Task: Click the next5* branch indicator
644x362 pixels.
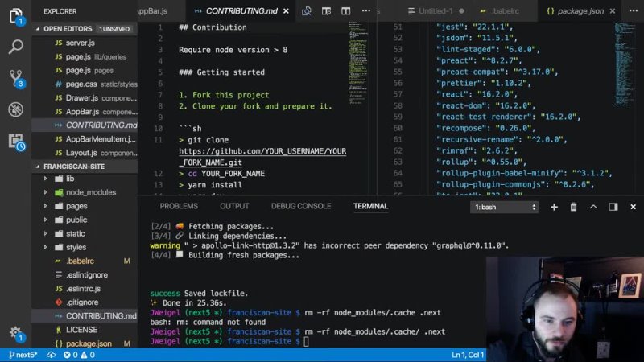Action: tap(23, 355)
